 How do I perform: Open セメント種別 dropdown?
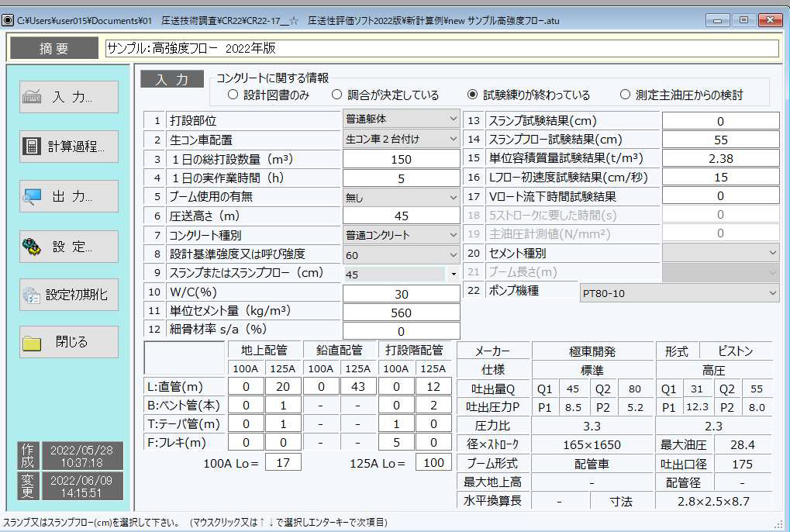pyautogui.click(x=721, y=253)
